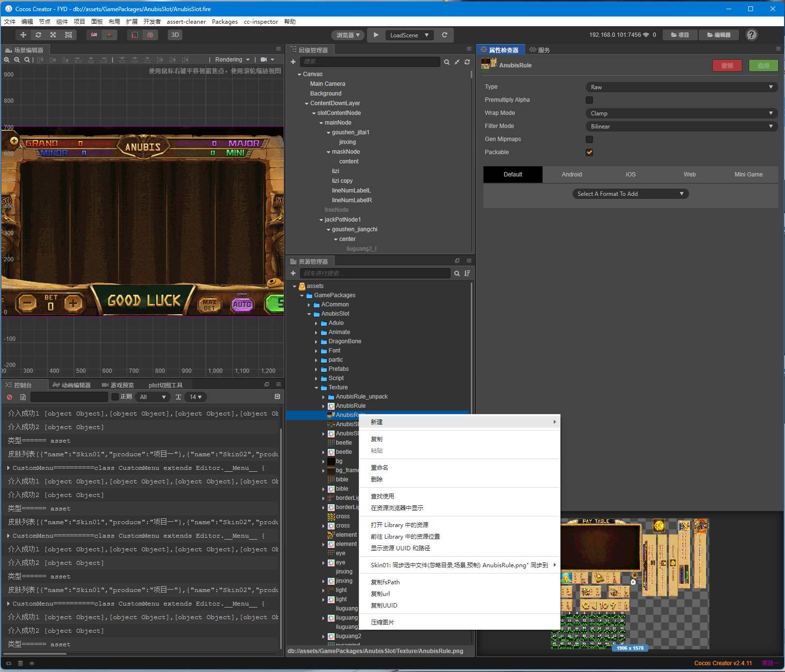Click the red 撤销 revert button
Viewport: 785px width, 672px height.
727,65
